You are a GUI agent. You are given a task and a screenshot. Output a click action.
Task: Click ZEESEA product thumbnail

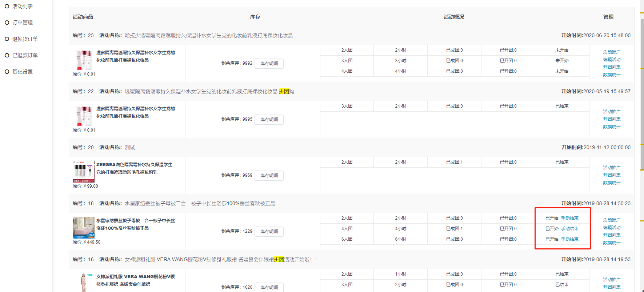click(x=84, y=172)
